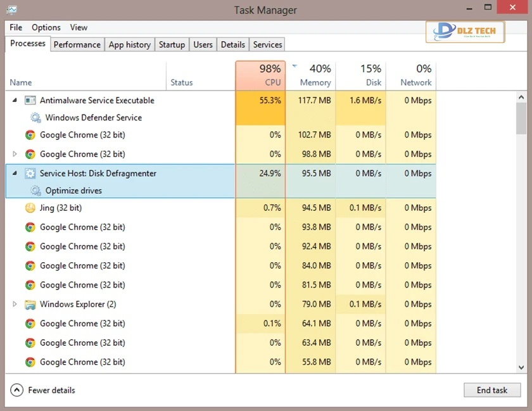
Task: Switch to the Performance tab
Action: point(77,44)
